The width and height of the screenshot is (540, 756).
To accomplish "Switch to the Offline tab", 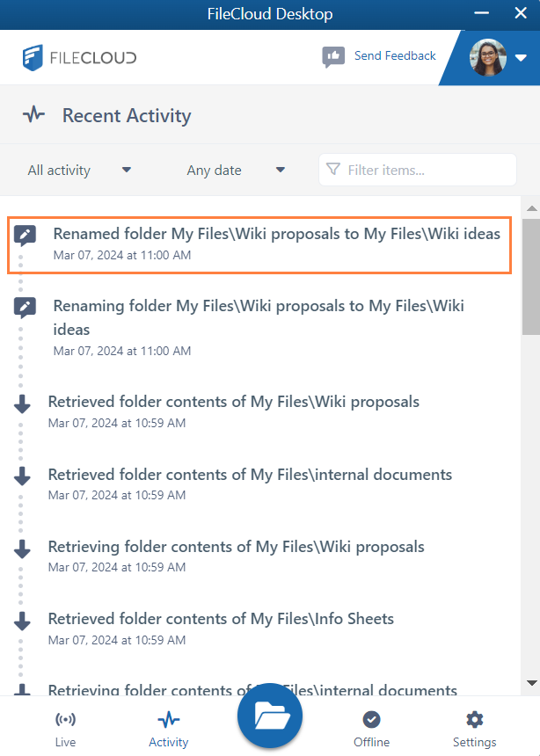I will (x=371, y=729).
